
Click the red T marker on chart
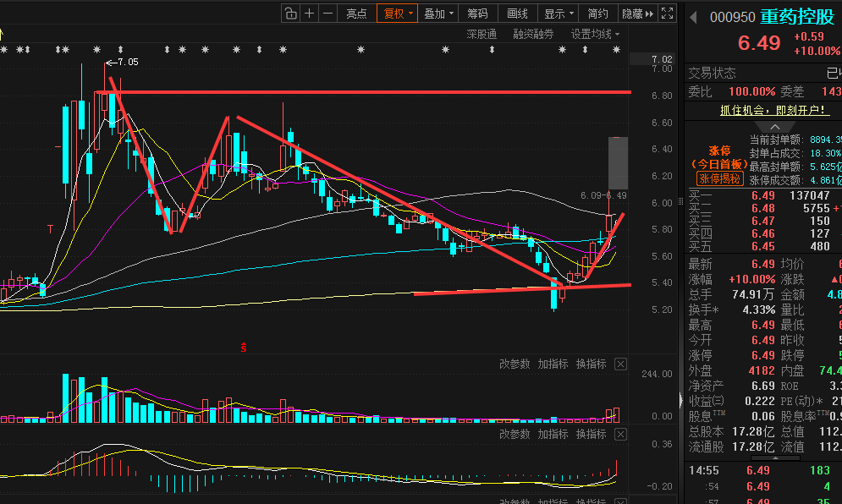pos(50,229)
